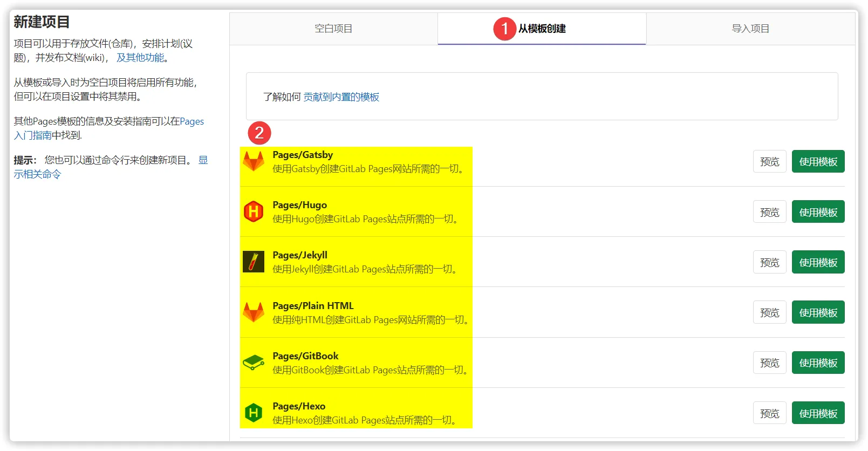Image resolution: width=868 pixels, height=451 pixels.
Task: Click description 使用Gatsby创建GitLab Pages网站所需的一切
Action: 368,169
